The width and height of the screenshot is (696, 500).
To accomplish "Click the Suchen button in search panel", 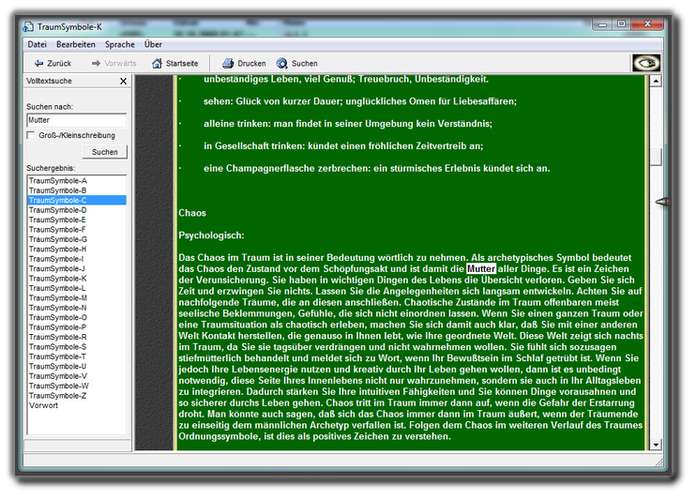I will tap(105, 152).
